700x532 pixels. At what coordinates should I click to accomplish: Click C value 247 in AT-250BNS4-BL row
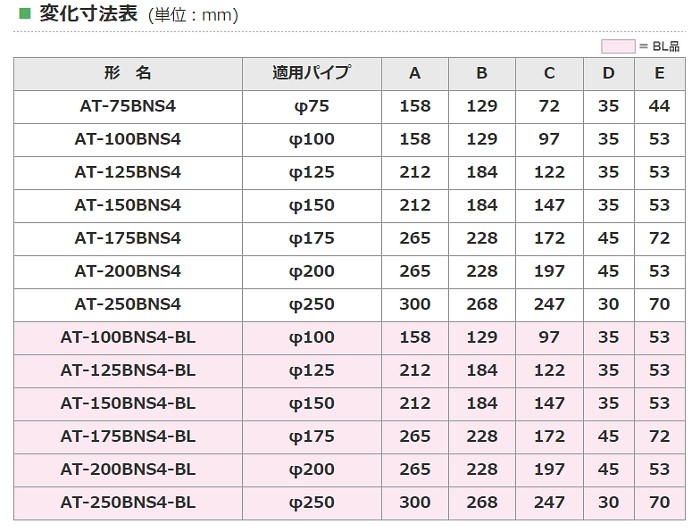[550, 503]
